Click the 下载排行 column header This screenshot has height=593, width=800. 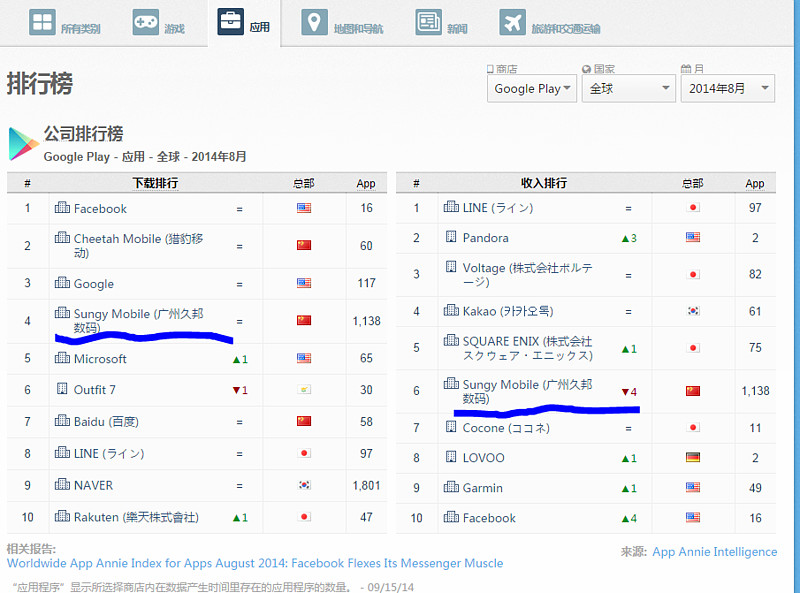click(x=155, y=183)
